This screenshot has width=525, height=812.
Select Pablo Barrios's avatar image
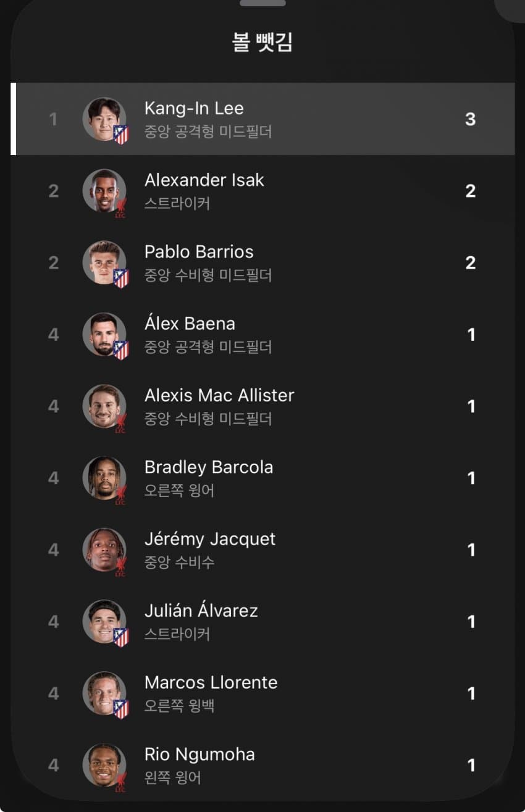coord(104,262)
